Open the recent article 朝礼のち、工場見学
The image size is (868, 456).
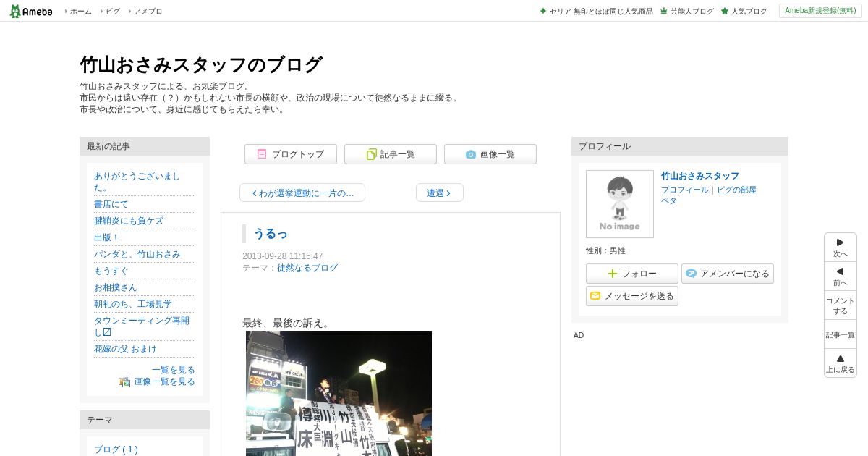[133, 304]
